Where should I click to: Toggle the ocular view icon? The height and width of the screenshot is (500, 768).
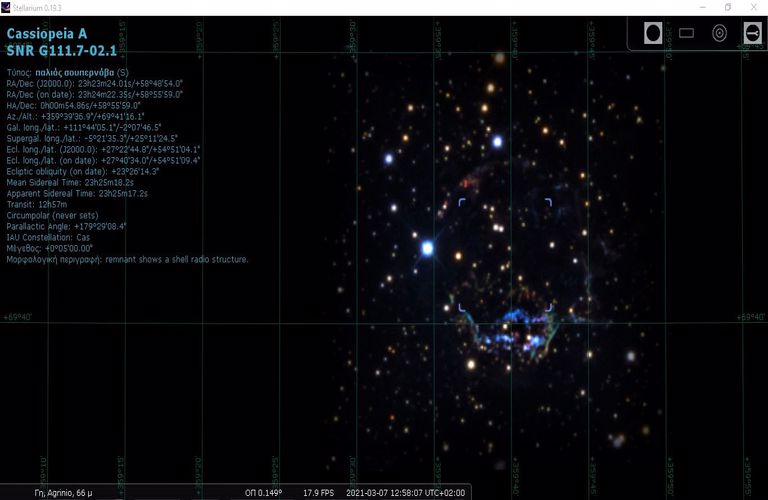(x=653, y=34)
